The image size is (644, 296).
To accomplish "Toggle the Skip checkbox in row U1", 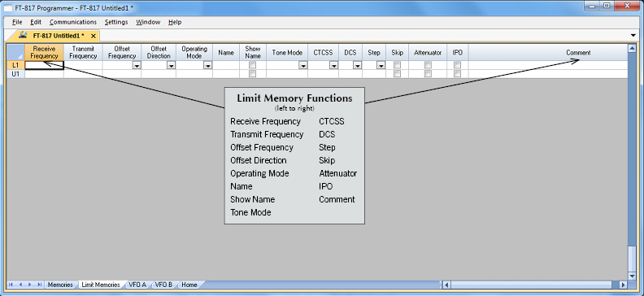I will tap(397, 74).
